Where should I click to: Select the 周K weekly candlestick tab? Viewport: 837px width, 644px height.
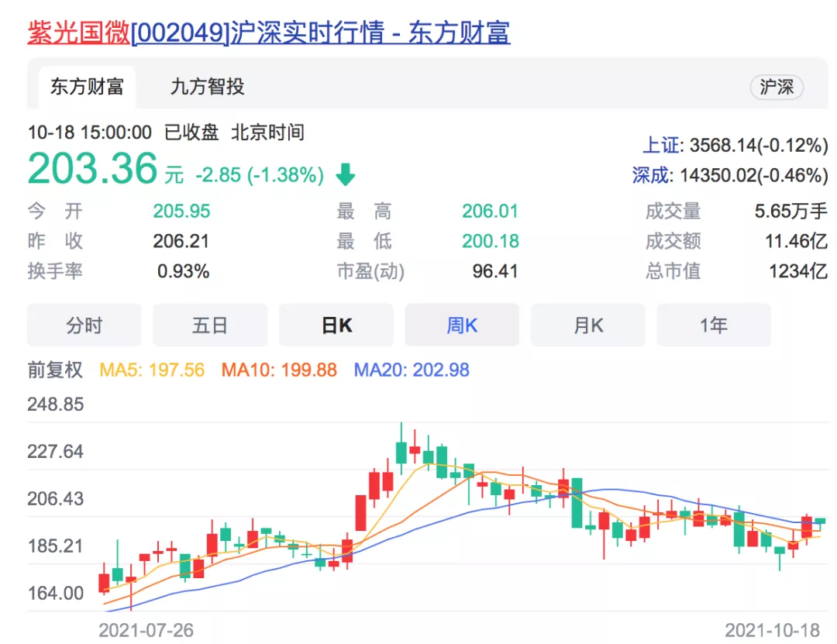pos(462,325)
